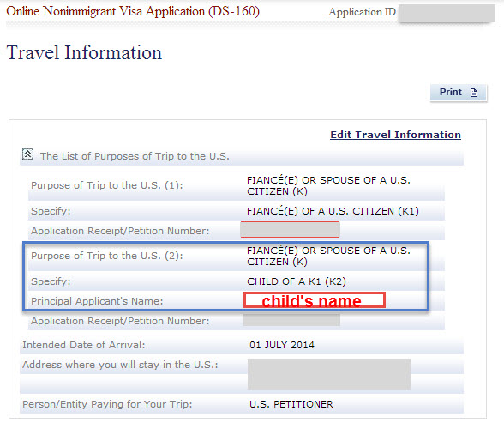Click the first Application Receipt/Petition Number box
The width and height of the screenshot is (504, 429).
(290, 229)
